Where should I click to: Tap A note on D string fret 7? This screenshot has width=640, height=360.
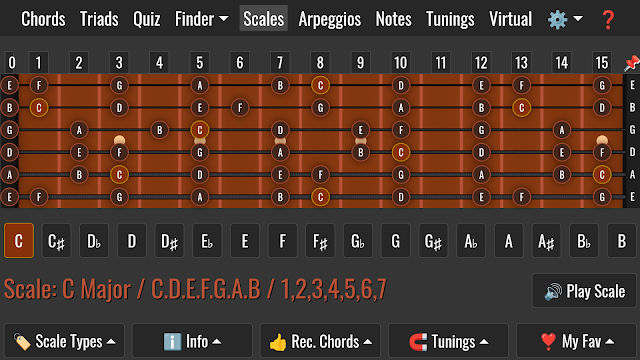point(280,152)
